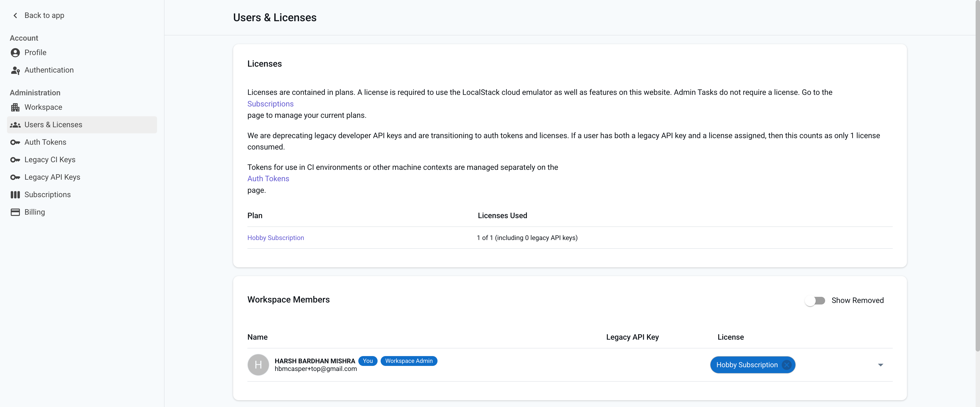Open the Auth Tokens key icon

15,142
